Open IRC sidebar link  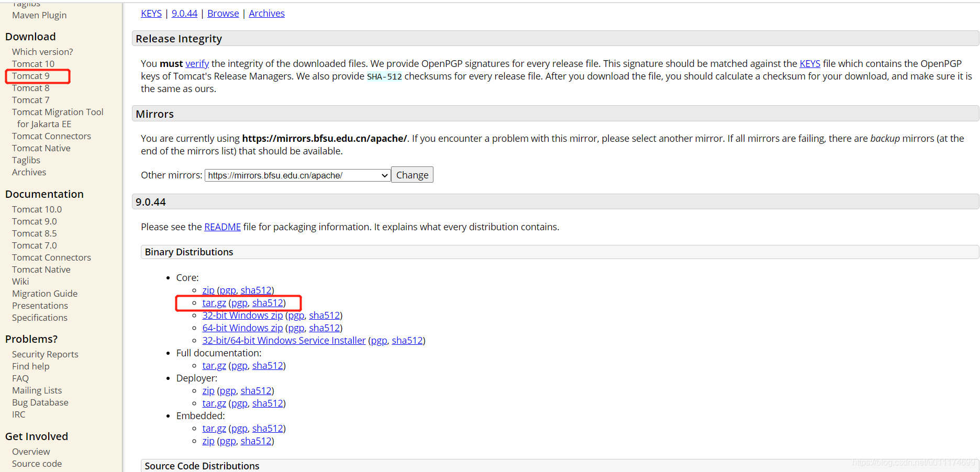[x=18, y=414]
